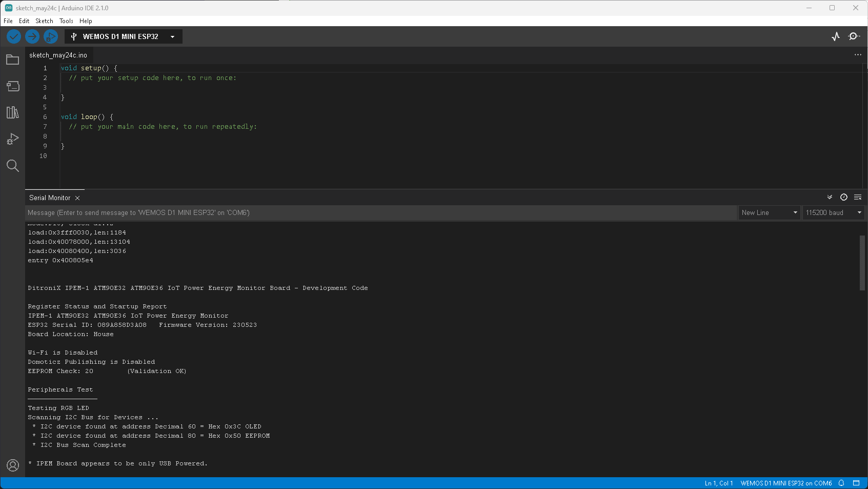This screenshot has height=489, width=868.
Task: Toggle bottom panel icon in status bar
Action: pyautogui.click(x=856, y=483)
